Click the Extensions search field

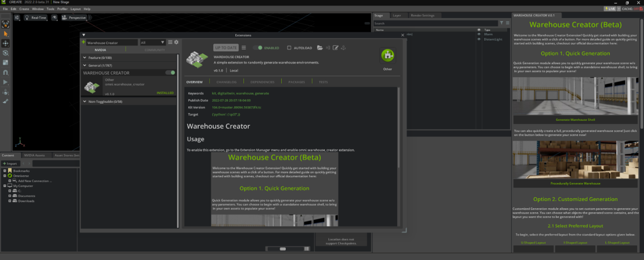click(112, 42)
